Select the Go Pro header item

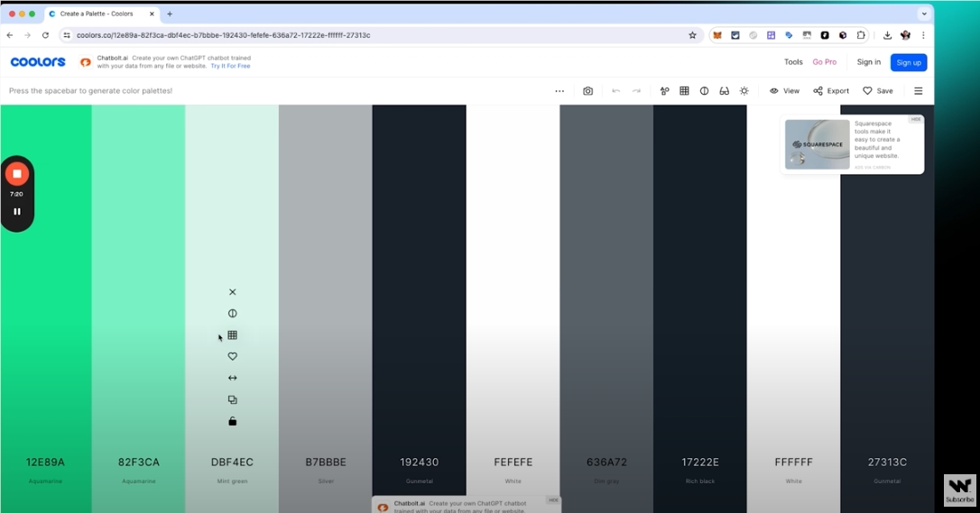tap(824, 62)
